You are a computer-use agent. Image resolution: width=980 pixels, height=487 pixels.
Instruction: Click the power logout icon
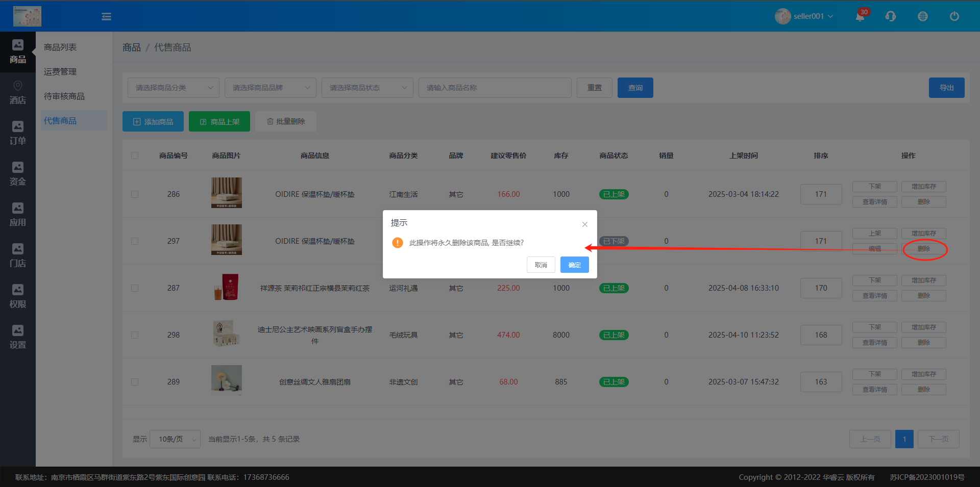[954, 16]
